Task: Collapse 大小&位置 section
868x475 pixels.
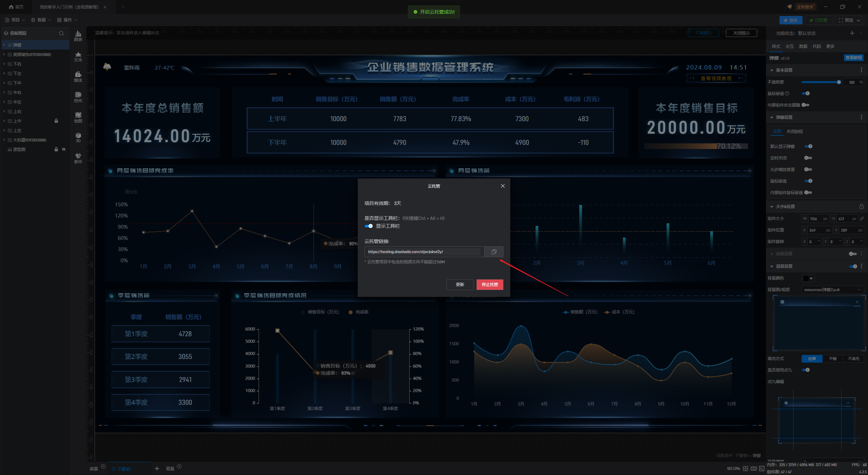Action: 772,207
